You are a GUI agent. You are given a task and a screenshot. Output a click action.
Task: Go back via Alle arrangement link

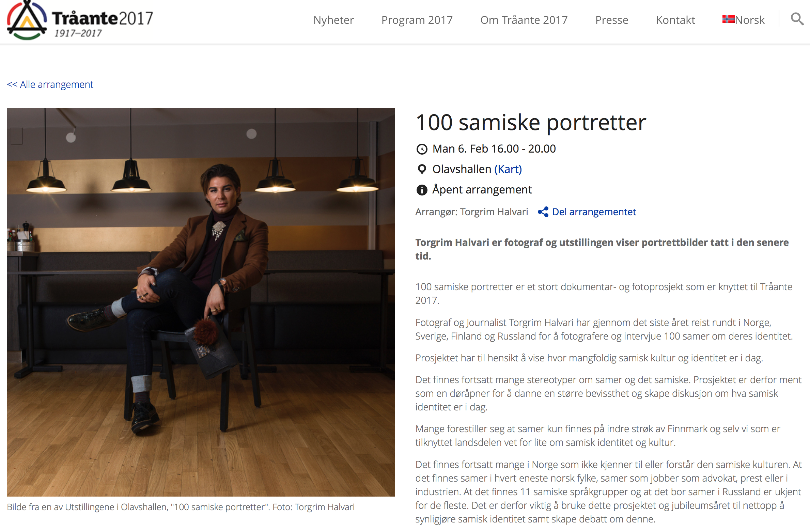pyautogui.click(x=50, y=84)
